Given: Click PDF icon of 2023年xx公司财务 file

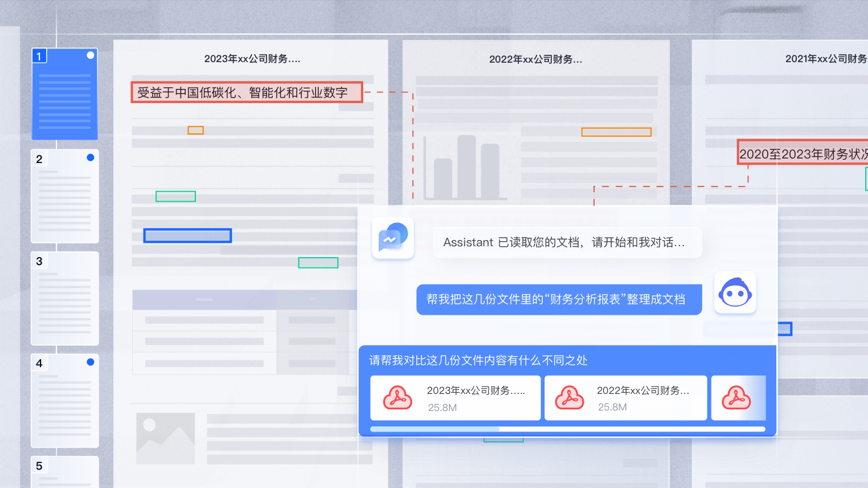Looking at the screenshot, I should tap(398, 398).
